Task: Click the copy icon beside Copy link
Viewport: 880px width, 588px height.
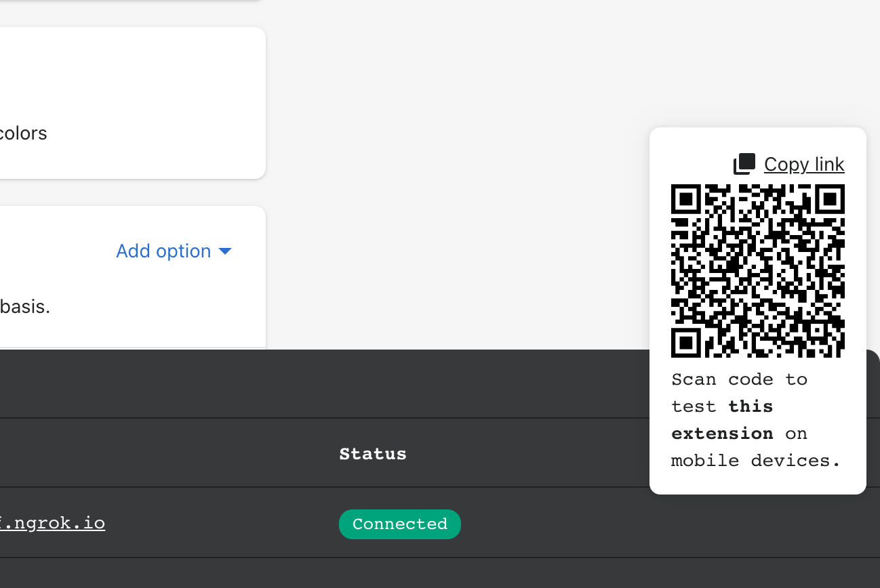Action: click(x=744, y=164)
